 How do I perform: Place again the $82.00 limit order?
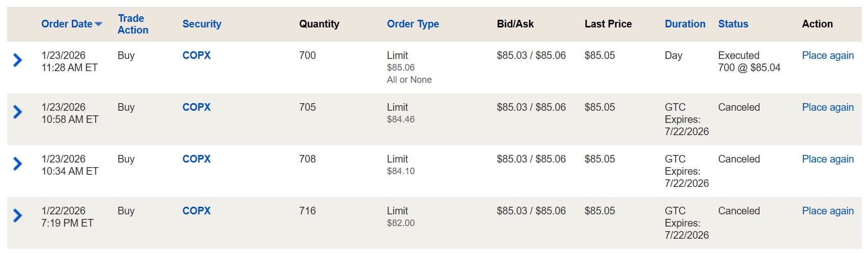pos(827,211)
